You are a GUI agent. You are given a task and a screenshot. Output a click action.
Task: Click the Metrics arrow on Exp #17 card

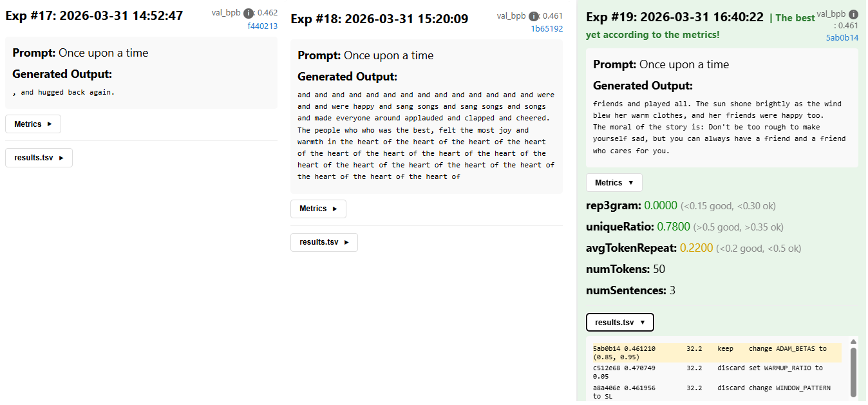tap(50, 124)
